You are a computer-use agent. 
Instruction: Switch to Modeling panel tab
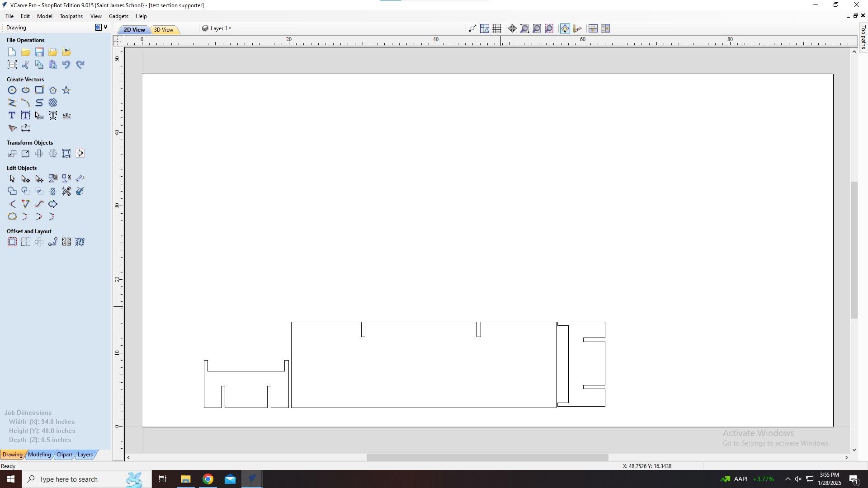click(x=39, y=454)
